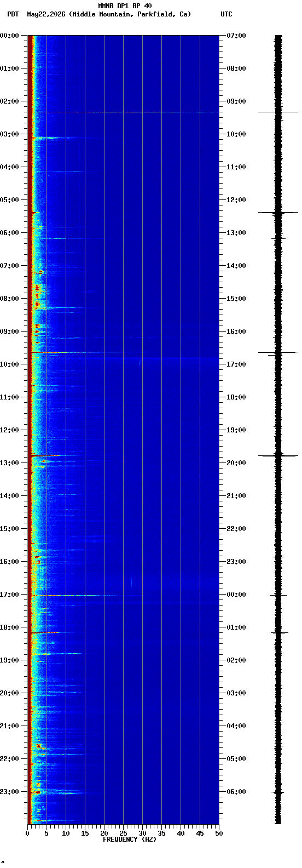Click the '12:00' label on PDT axis
The height and width of the screenshot is (868, 302).
coord(10,430)
